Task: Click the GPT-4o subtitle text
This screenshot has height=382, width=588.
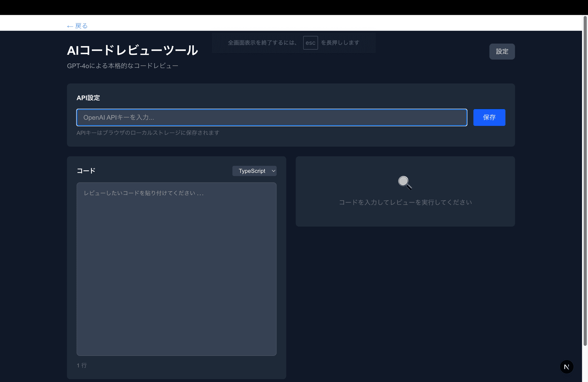Action: click(x=123, y=66)
